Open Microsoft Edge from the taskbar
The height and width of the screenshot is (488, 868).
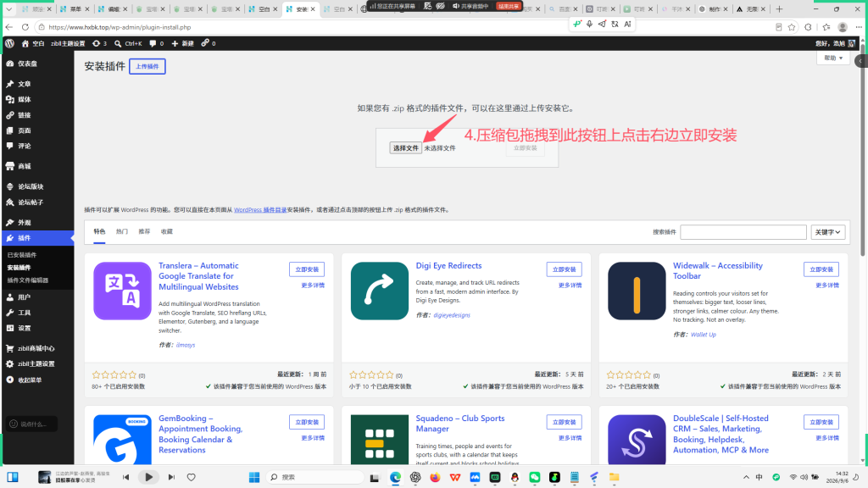pyautogui.click(x=395, y=477)
